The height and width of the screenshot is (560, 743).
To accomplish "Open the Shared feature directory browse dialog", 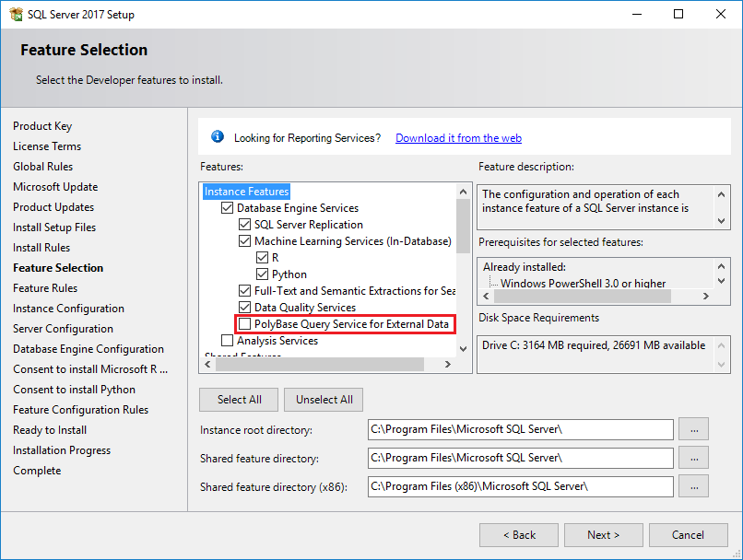I will click(694, 458).
